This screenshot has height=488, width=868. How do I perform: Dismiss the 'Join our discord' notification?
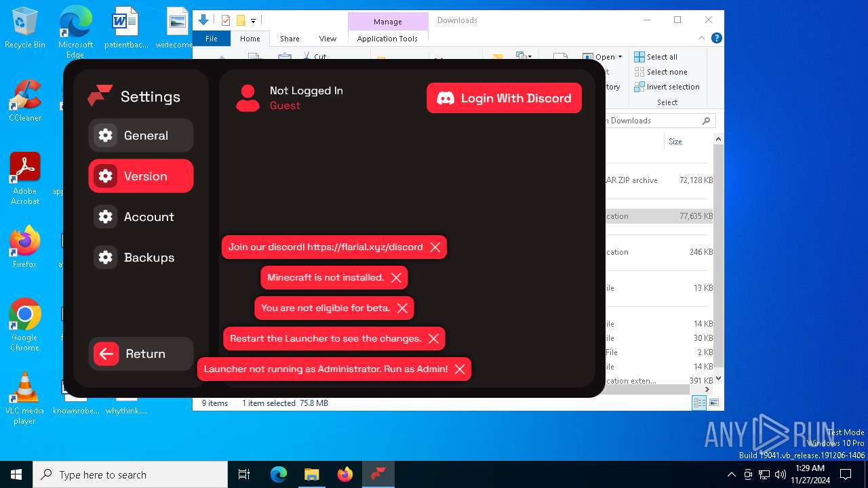tap(435, 247)
